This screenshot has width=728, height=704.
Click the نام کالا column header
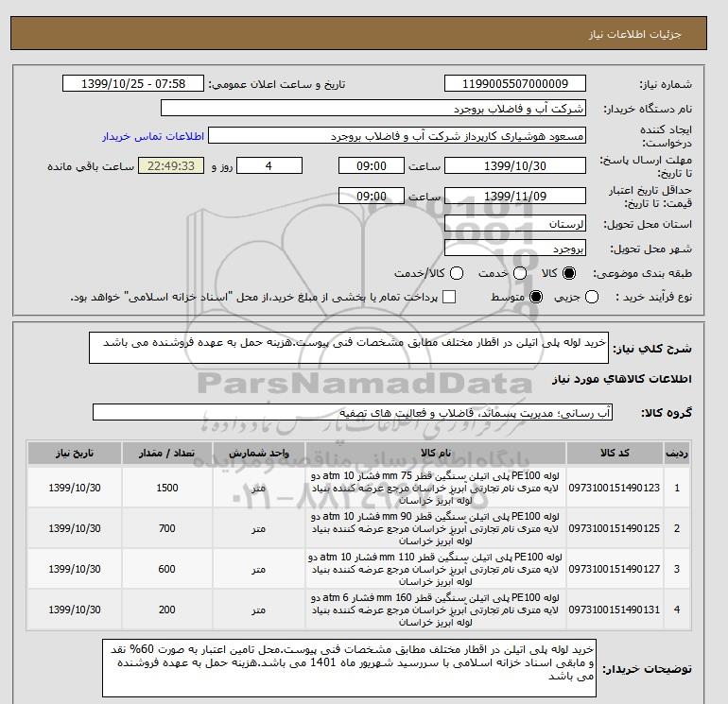point(436,453)
